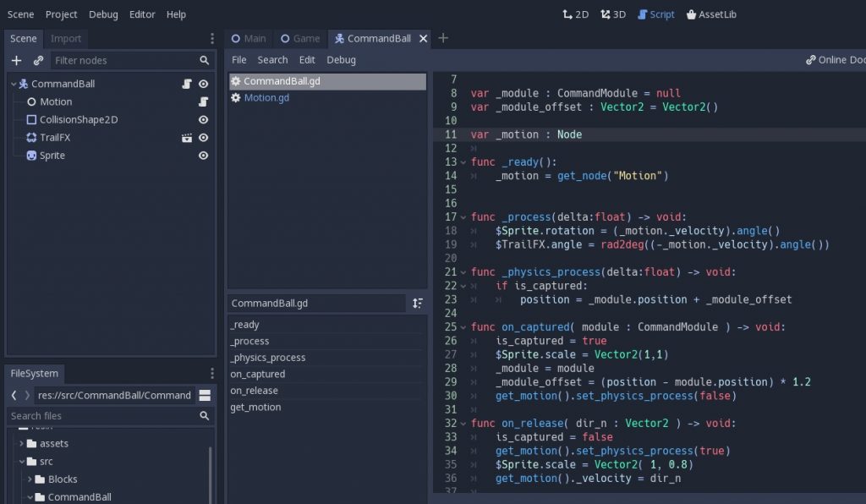Click the CollisionShape2D node icon
The width and height of the screenshot is (866, 504).
click(31, 120)
